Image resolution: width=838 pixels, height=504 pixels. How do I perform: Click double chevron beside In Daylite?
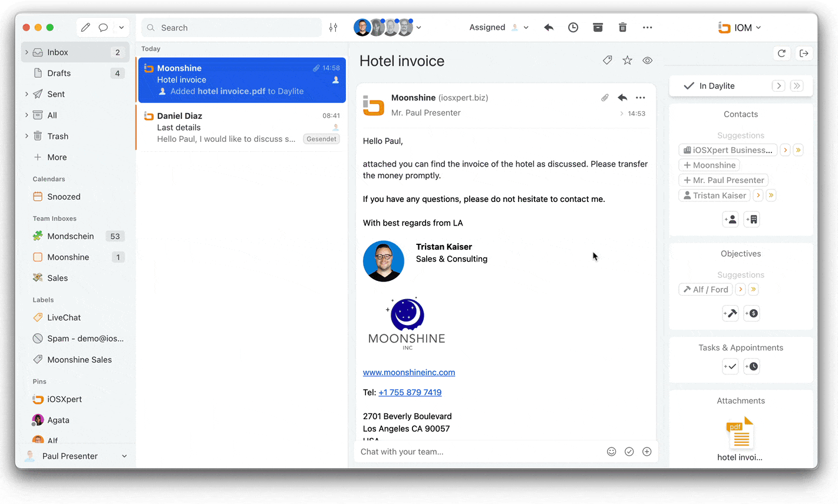click(x=797, y=86)
